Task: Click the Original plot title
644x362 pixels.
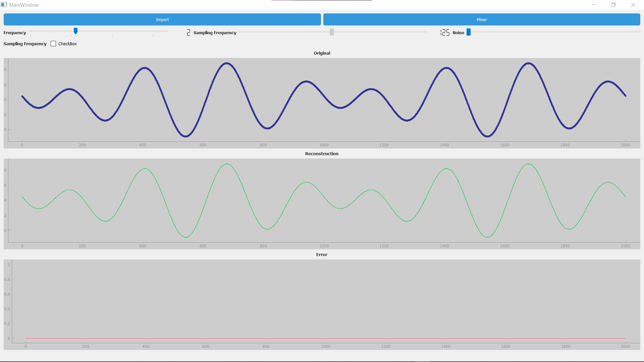Action: pos(322,53)
